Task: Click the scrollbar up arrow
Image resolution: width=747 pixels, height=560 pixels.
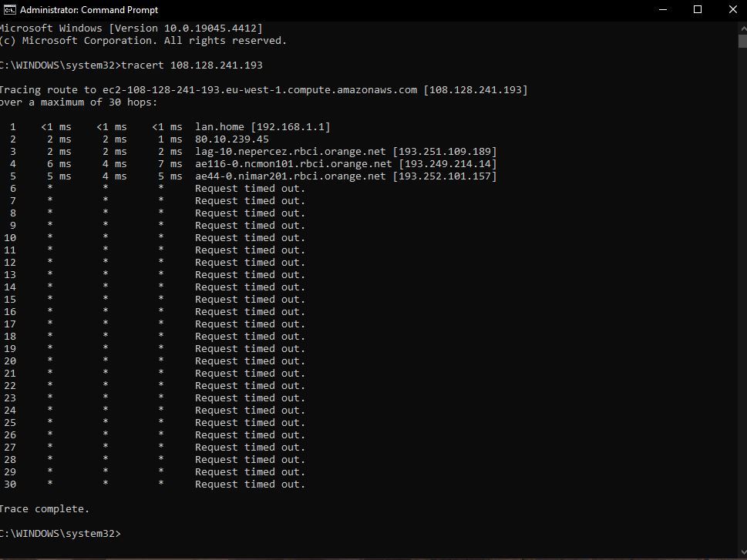Action: (x=742, y=26)
